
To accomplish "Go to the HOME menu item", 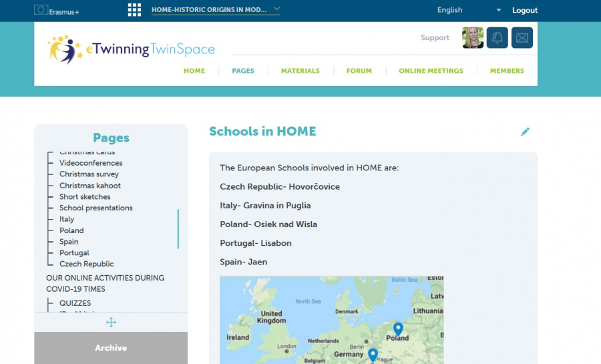I will pos(194,71).
